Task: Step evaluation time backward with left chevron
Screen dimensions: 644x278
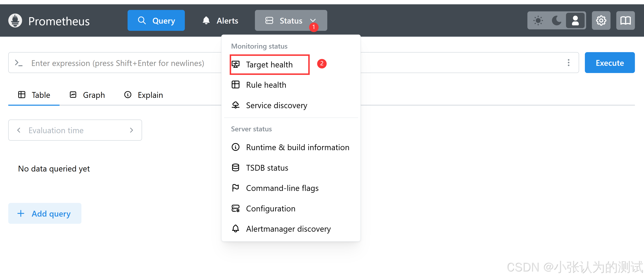Action: [x=19, y=130]
